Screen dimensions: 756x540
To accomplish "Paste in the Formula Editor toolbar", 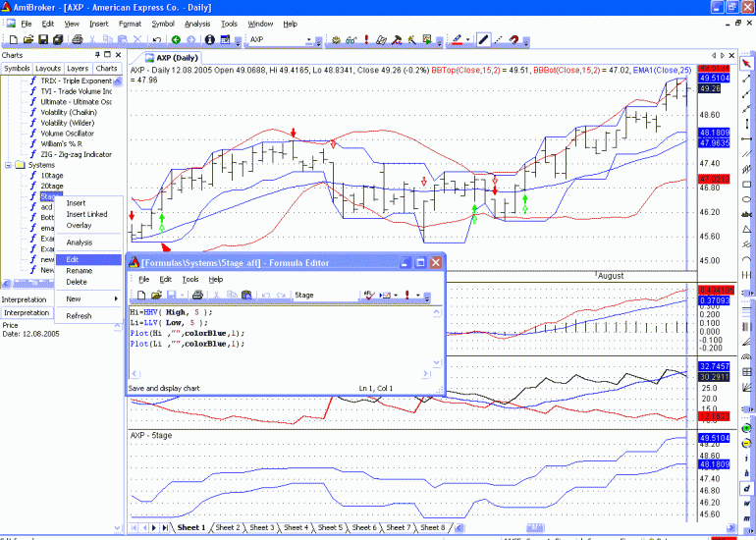I will click(x=246, y=295).
